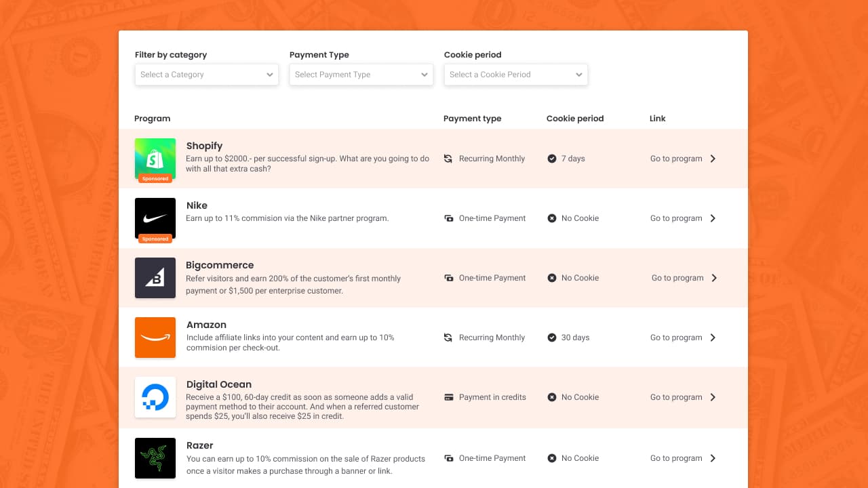Click the X cookie icon in Nike row

tap(552, 218)
